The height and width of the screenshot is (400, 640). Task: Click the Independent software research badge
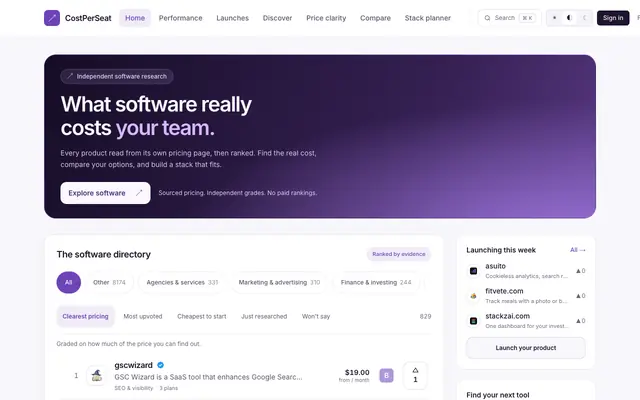(x=117, y=76)
